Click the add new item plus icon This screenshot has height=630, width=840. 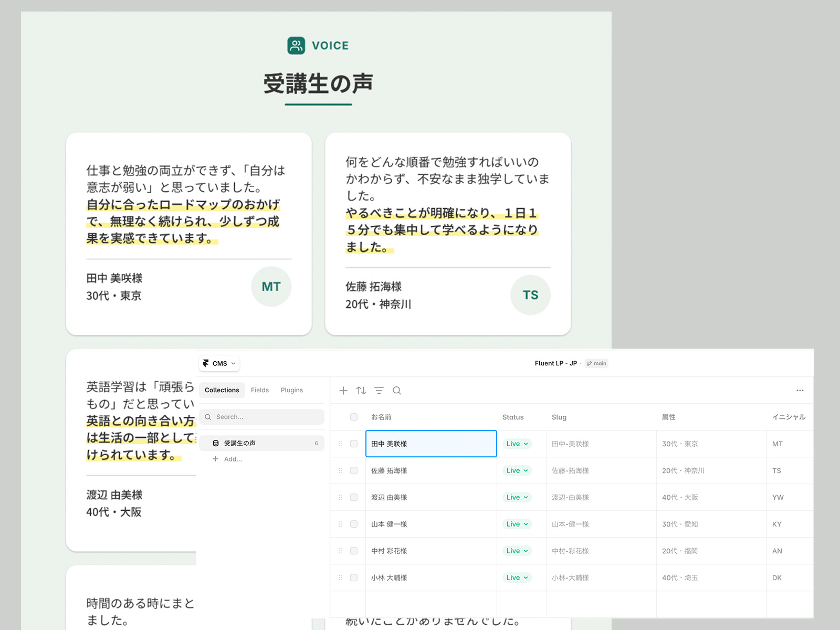343,390
